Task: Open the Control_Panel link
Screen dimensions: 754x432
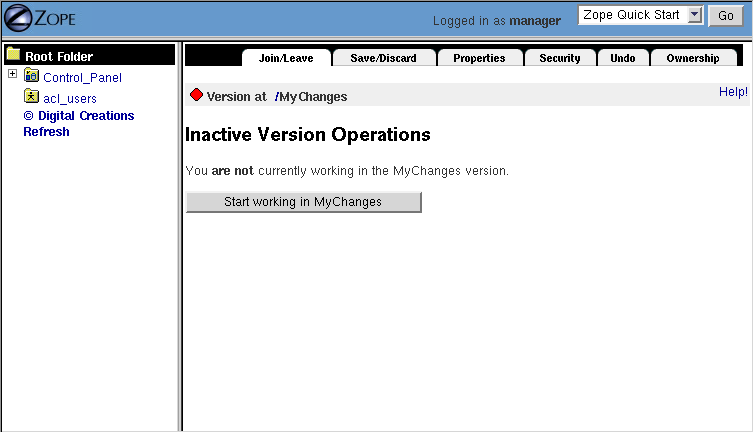Action: point(82,77)
